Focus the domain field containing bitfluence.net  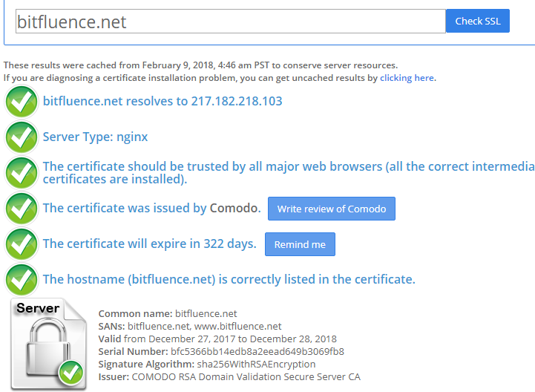230,22
